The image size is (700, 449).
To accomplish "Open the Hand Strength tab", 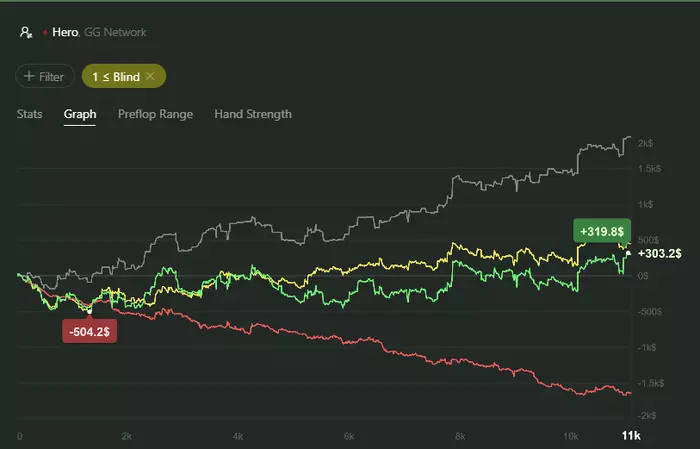I will click(253, 114).
